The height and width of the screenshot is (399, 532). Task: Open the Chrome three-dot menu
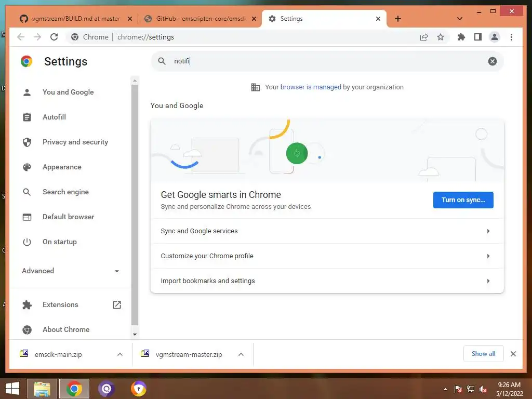point(511,37)
